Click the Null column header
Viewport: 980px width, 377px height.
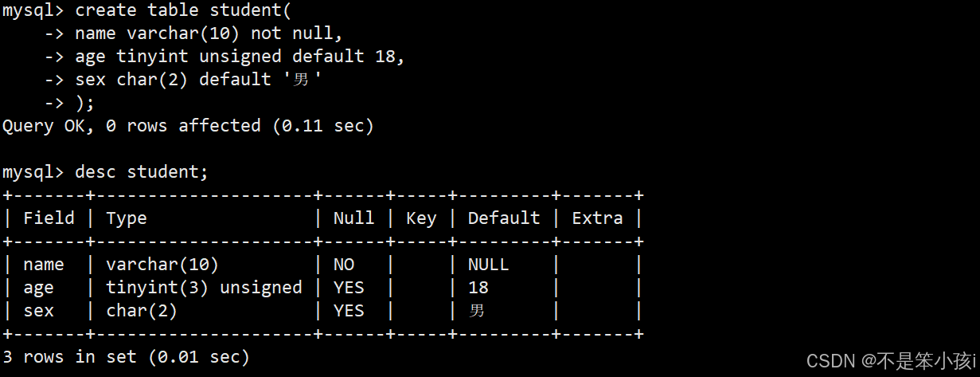tap(354, 218)
